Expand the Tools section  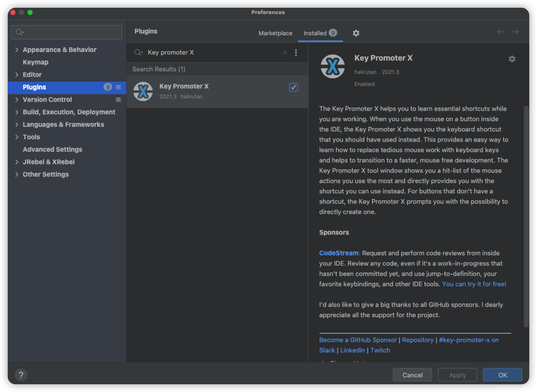17,137
